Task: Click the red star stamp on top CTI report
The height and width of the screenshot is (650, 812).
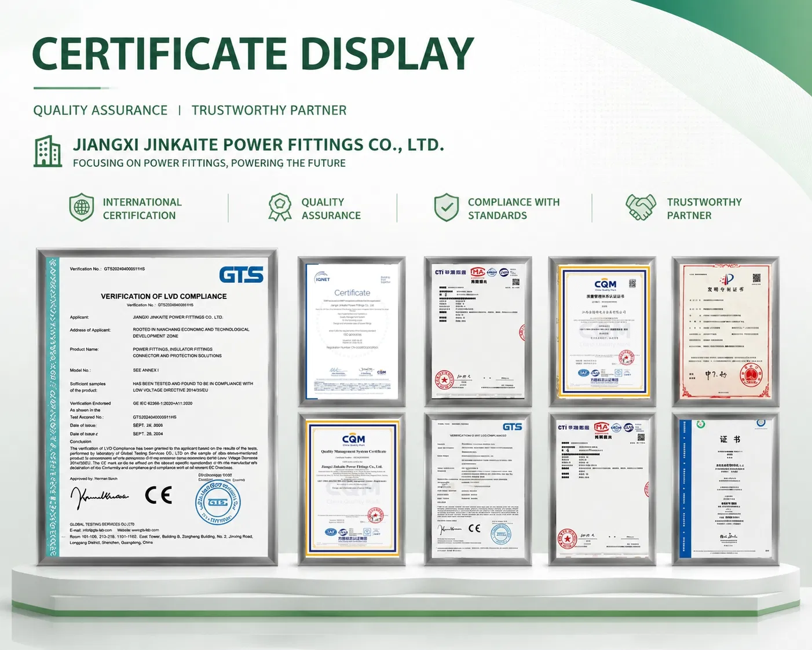Action: tap(444, 380)
